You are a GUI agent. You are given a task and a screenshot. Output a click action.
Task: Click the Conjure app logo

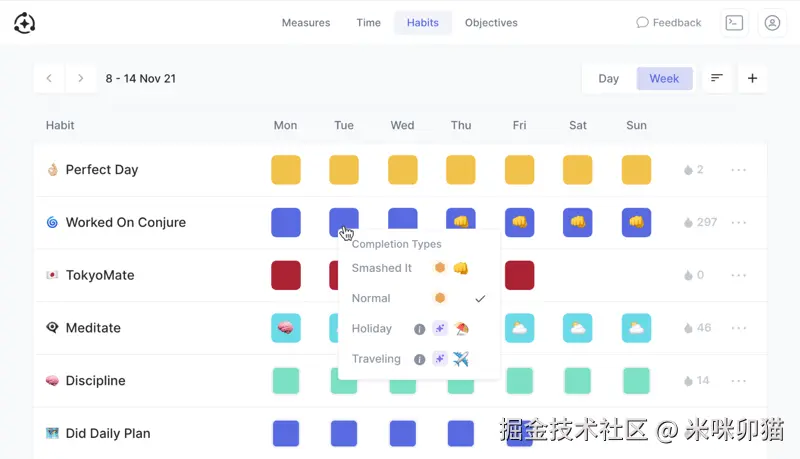[24, 23]
